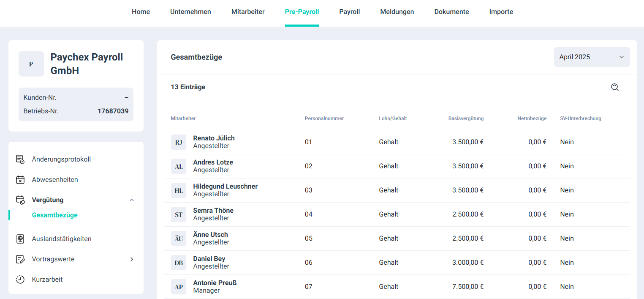This screenshot has width=644, height=299.
Task: Click the Vortragswerte sidebar icon
Action: [20, 259]
